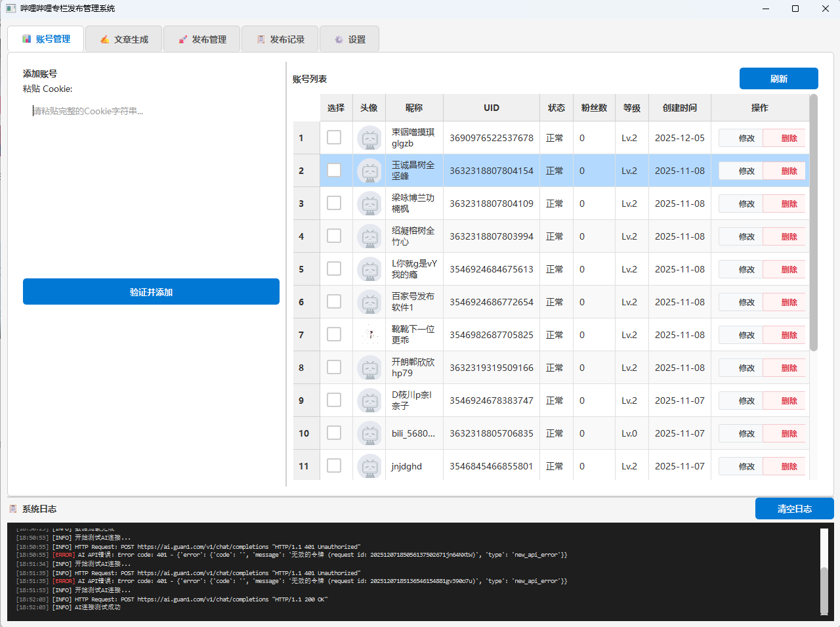Click avatar icon of 百家号发布软件1 account
Screen dimensions: 840x627
click(369, 302)
